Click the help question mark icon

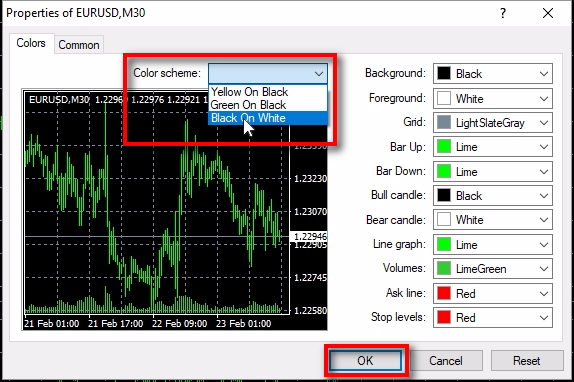[x=503, y=14]
